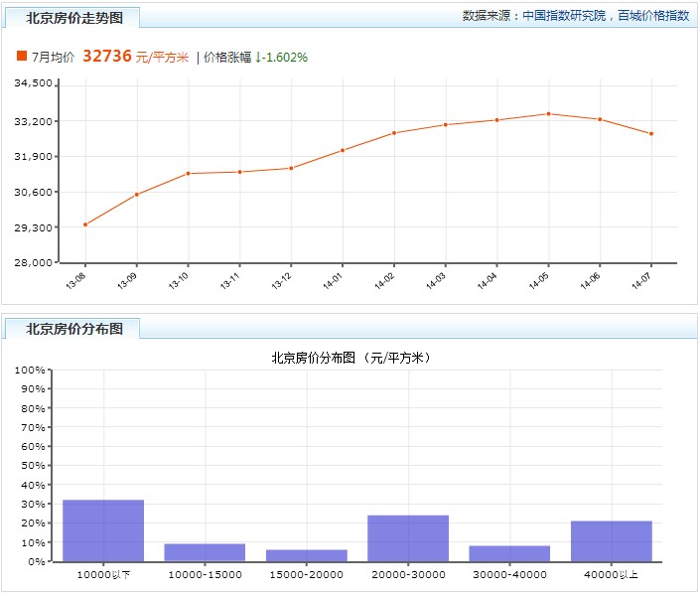The image size is (700, 596).
Task: Select the 14-05 peak data point
Action: [548, 114]
